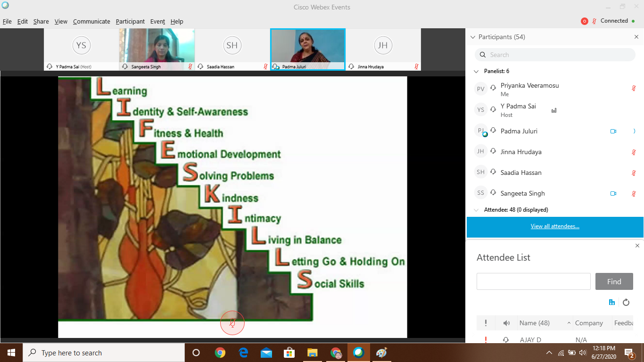This screenshot has height=362, width=644.
Task: Collapse the Participants panel chevron
Action: click(473, 37)
